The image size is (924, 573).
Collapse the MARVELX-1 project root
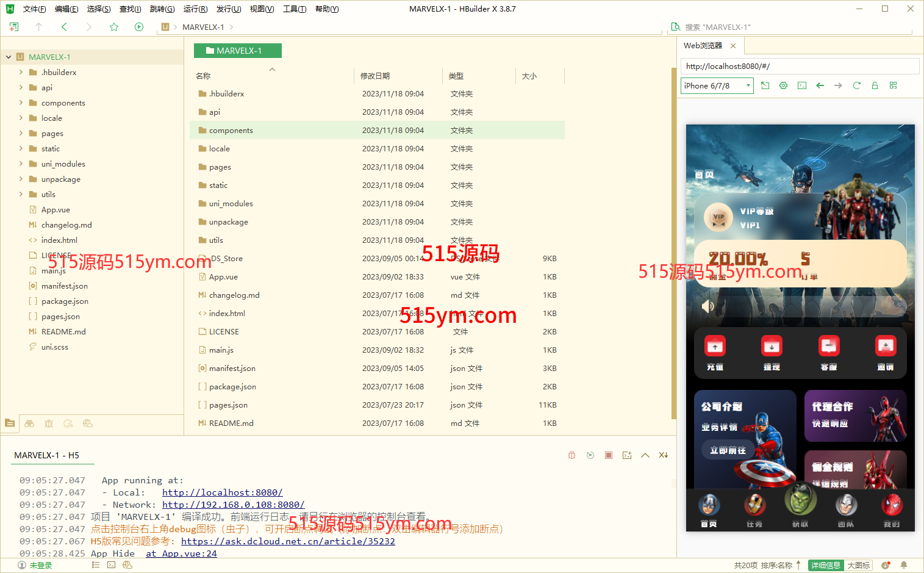tap(9, 57)
